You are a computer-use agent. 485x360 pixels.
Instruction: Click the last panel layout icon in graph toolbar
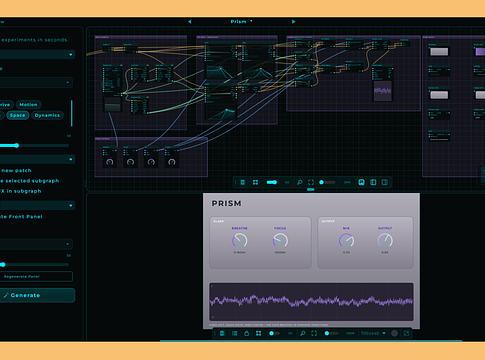[385, 182]
